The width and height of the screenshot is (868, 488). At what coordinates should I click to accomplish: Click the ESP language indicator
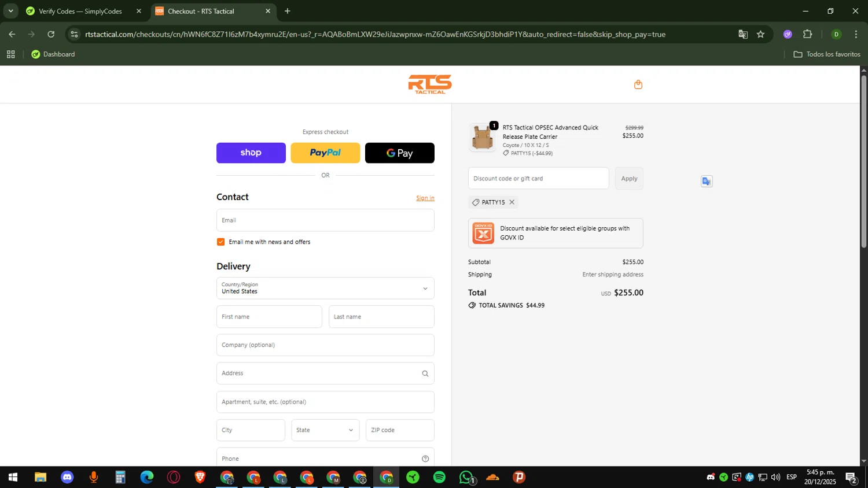point(792,478)
